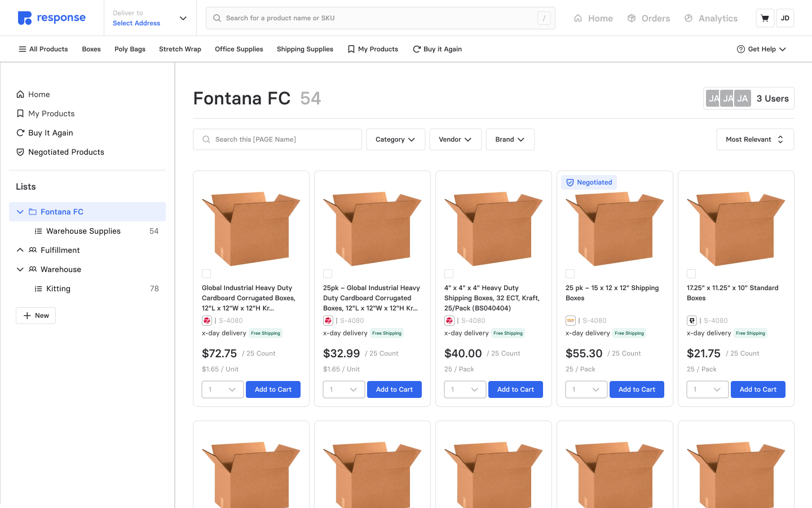Click the Select Address link
The width and height of the screenshot is (812, 508).
pyautogui.click(x=136, y=23)
